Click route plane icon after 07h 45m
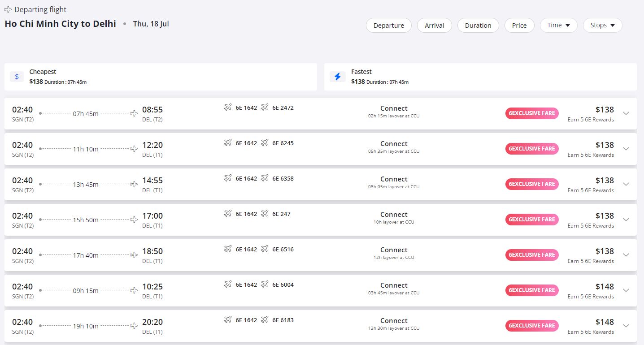Viewport: 644px width, 345px height. point(134,113)
